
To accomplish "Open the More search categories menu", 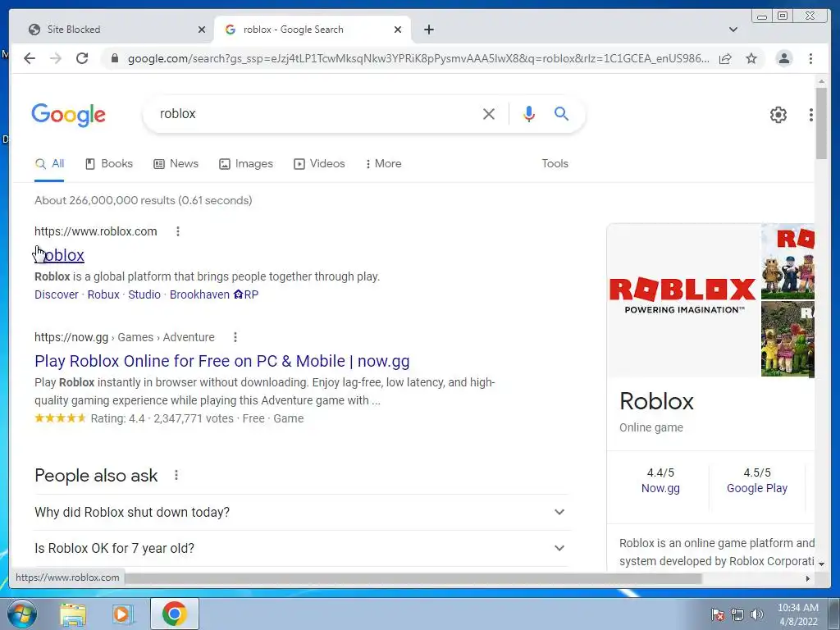I will pos(384,164).
